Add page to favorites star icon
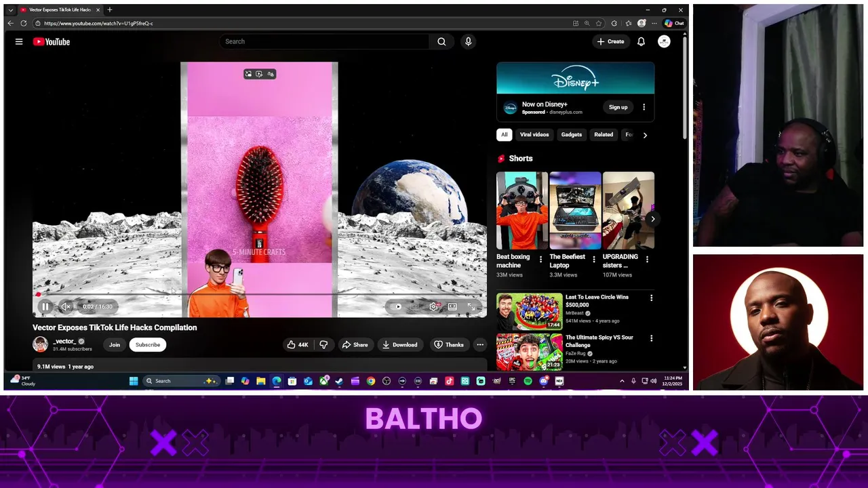This screenshot has width=868, height=488. tap(599, 23)
